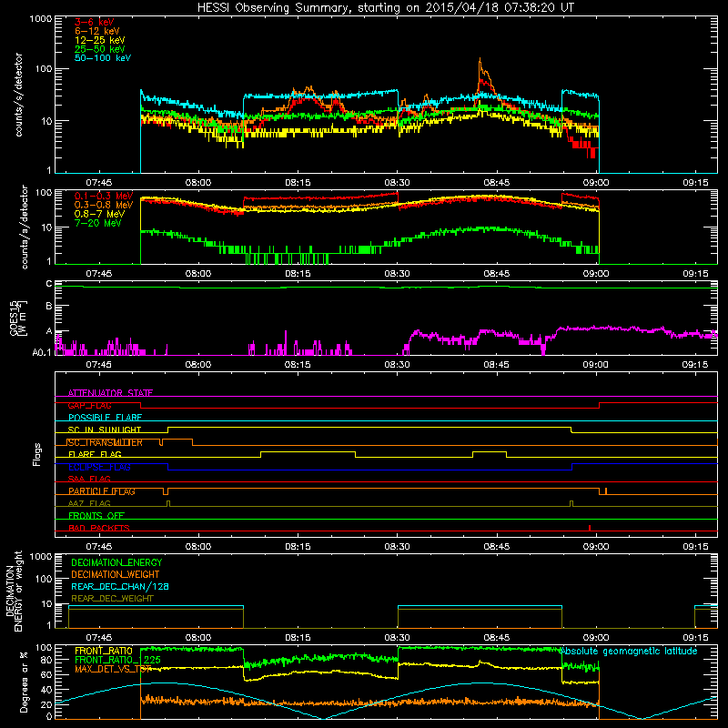728x728 pixels.
Task: Click the REAR_DEC_WEIGHT legend entry
Action: click(112, 599)
